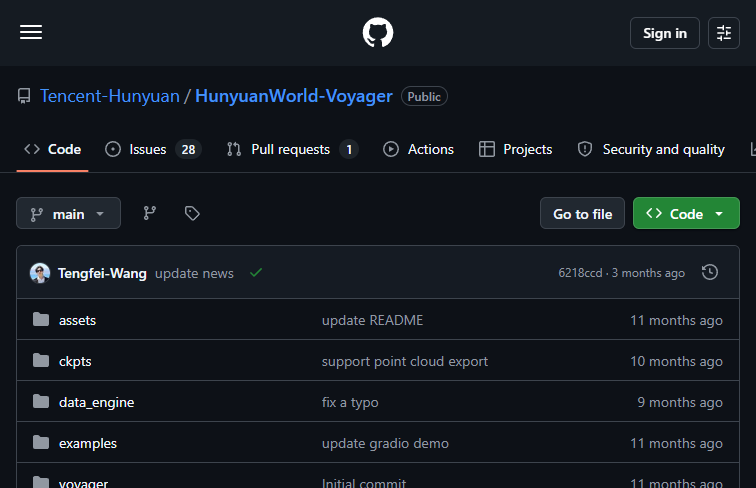Open 'support point cloud export' commit message
This screenshot has width=756, height=488.
pyautogui.click(x=405, y=362)
